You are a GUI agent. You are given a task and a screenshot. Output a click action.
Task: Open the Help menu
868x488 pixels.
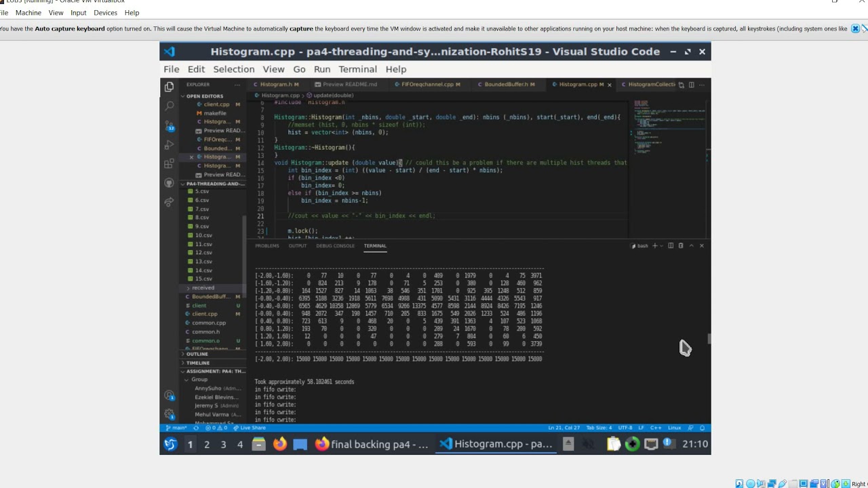tap(396, 69)
